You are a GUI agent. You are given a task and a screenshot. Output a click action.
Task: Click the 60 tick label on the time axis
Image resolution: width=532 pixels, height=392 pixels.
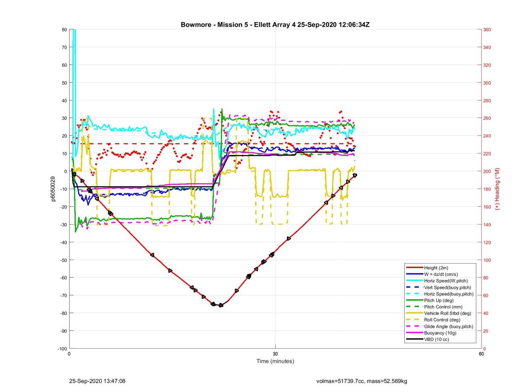pyautogui.click(x=481, y=354)
